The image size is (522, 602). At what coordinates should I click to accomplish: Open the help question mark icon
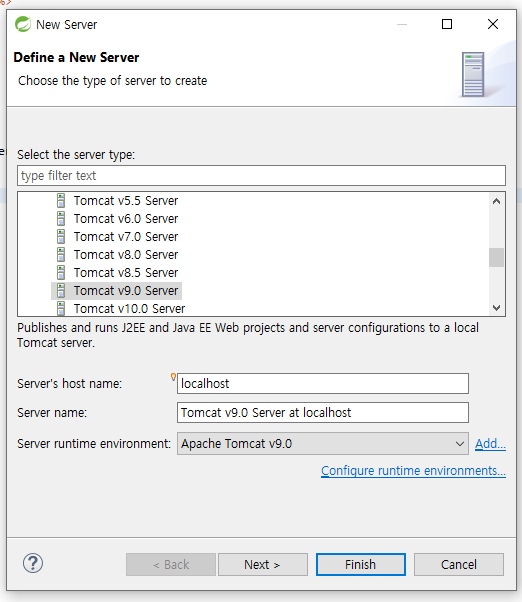[33, 563]
